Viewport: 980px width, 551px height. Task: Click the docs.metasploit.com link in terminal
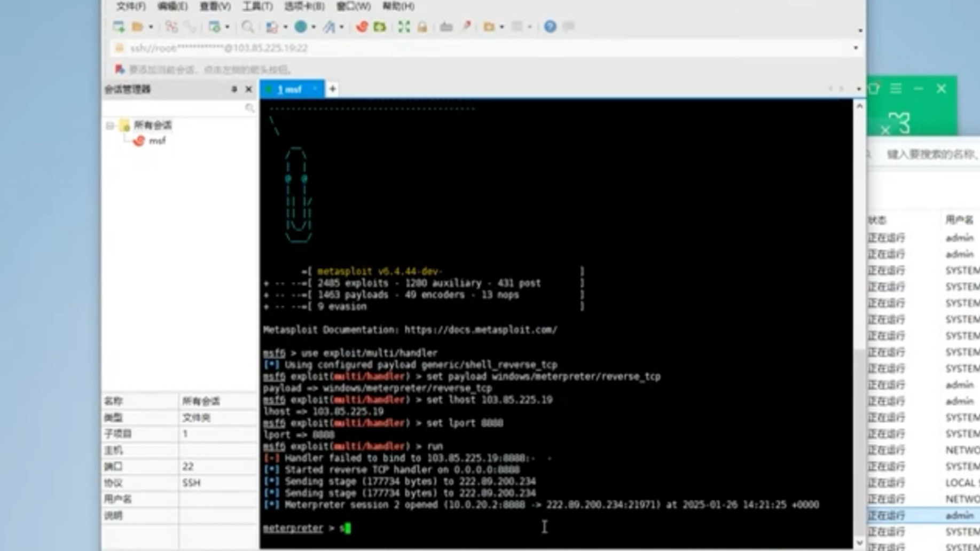[481, 330]
